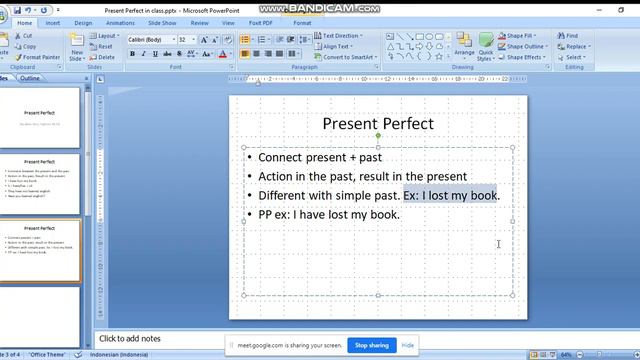Open the Text Direction dropdown
This screenshot has width=640, height=360.
click(338, 36)
